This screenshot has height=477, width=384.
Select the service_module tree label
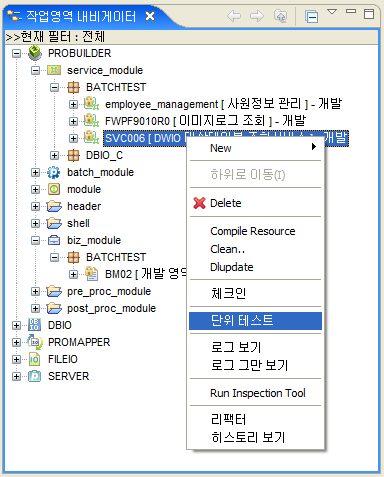pyautogui.click(x=105, y=70)
